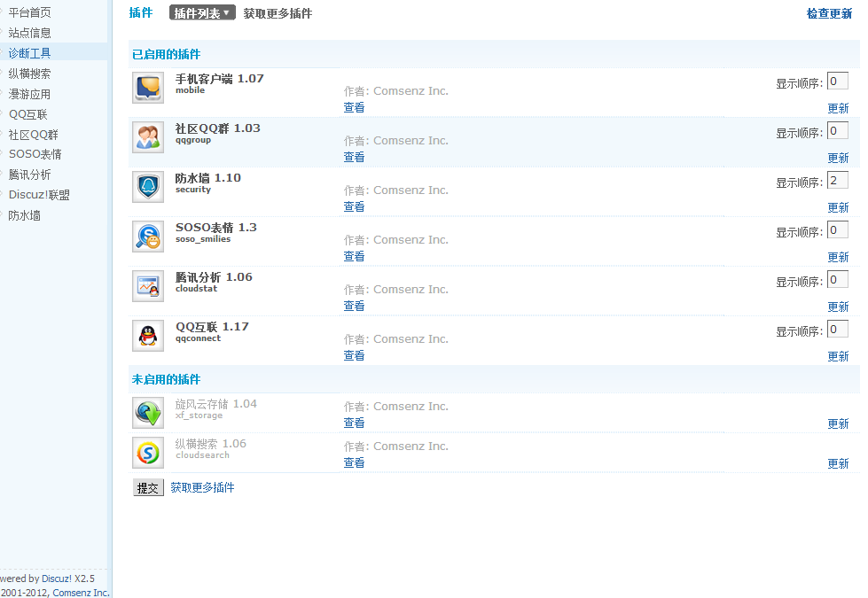
Task: Focus 显示顺序 field for 腾讯分析
Action: (838, 280)
